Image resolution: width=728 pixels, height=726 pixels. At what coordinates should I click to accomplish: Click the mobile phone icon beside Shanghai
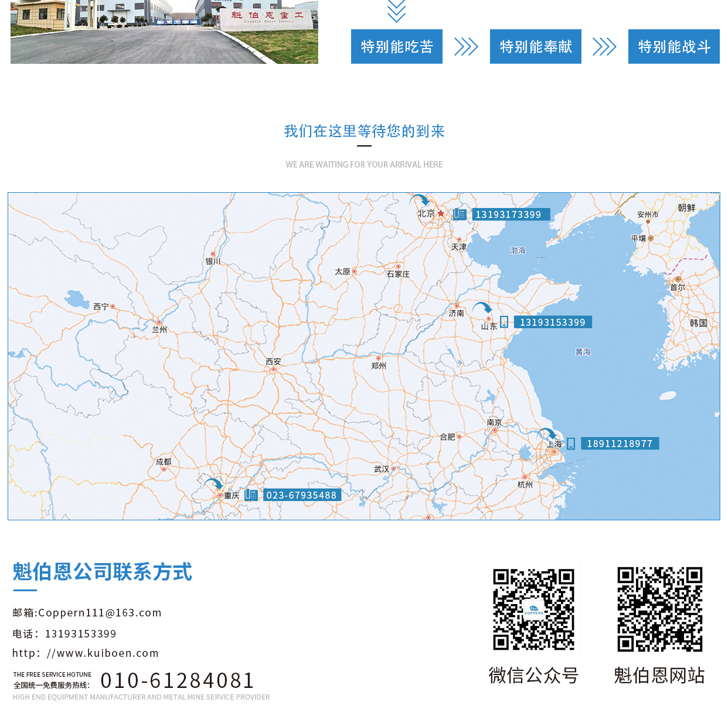(571, 444)
